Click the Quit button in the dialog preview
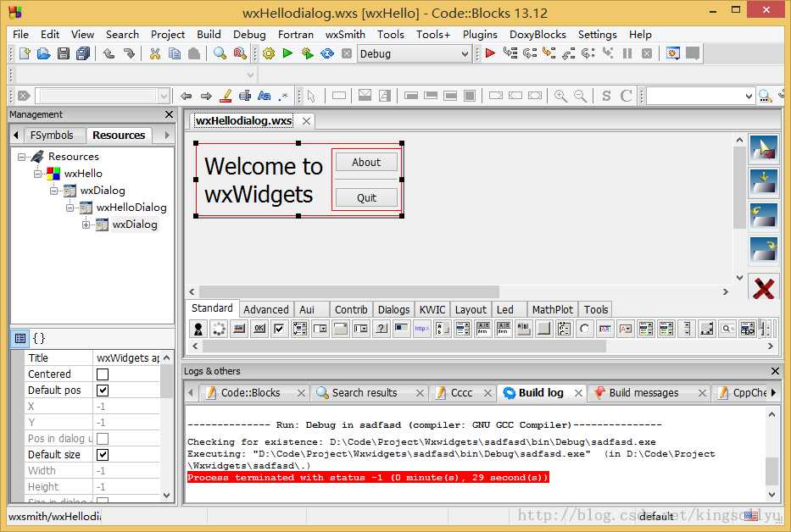This screenshot has height=532, width=791. tap(366, 197)
